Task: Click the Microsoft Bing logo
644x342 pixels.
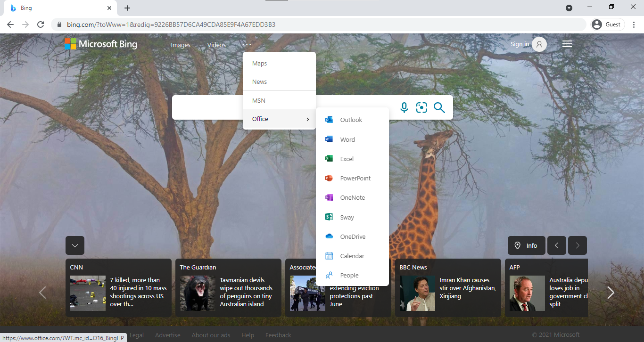Action: click(101, 44)
